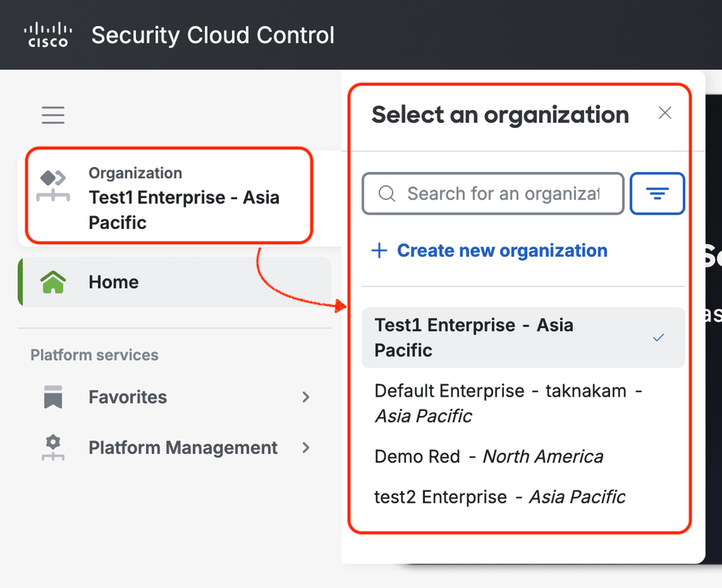The image size is (722, 588).
Task: Open Favorites in the sidebar
Action: coord(174,397)
